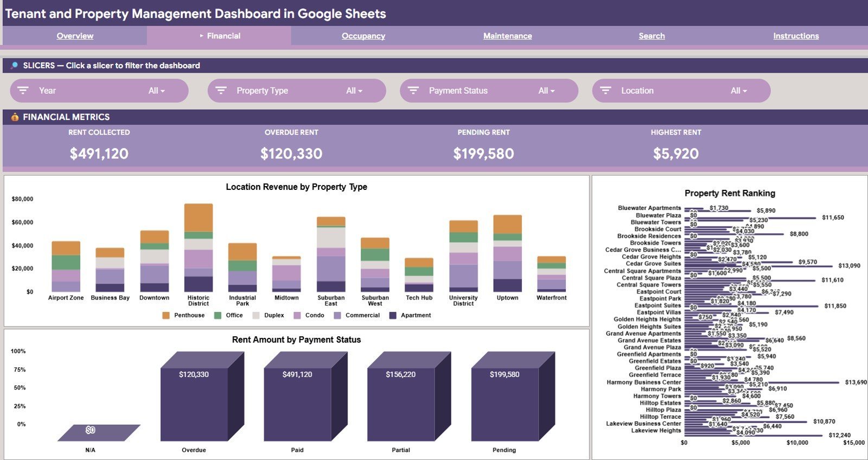Screen dimensions: 868x460
Task: Click the Harmony Business Center row label
Action: point(643,382)
